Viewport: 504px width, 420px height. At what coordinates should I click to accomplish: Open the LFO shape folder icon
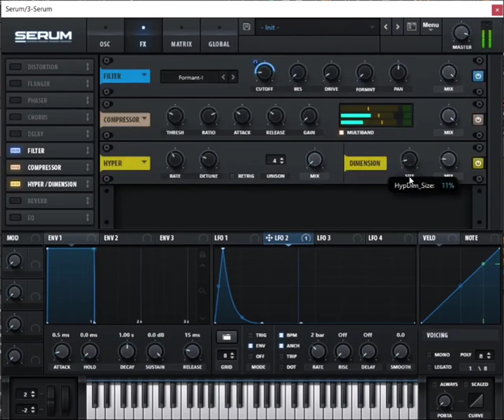226,337
